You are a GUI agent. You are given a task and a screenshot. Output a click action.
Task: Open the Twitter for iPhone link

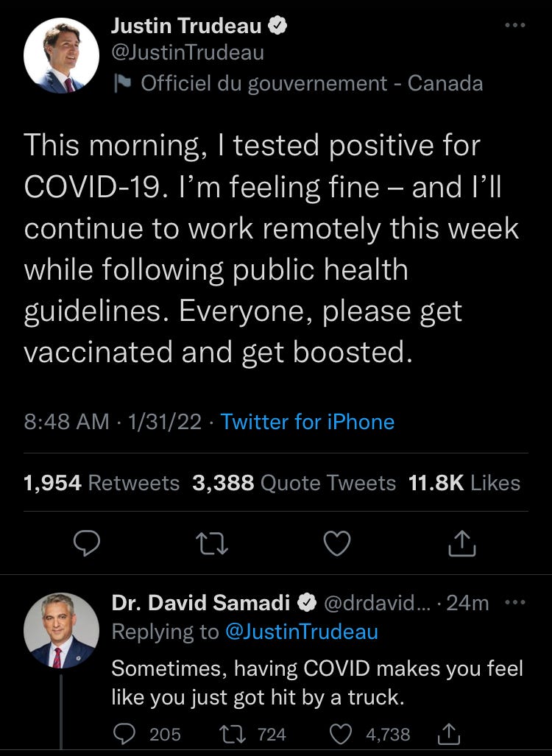(x=308, y=422)
